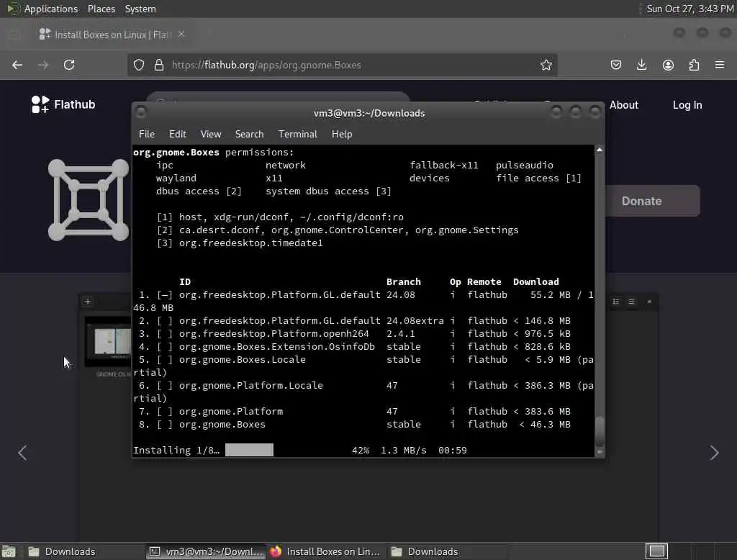Click the Download column header
The width and height of the screenshot is (737, 560).
pos(535,281)
